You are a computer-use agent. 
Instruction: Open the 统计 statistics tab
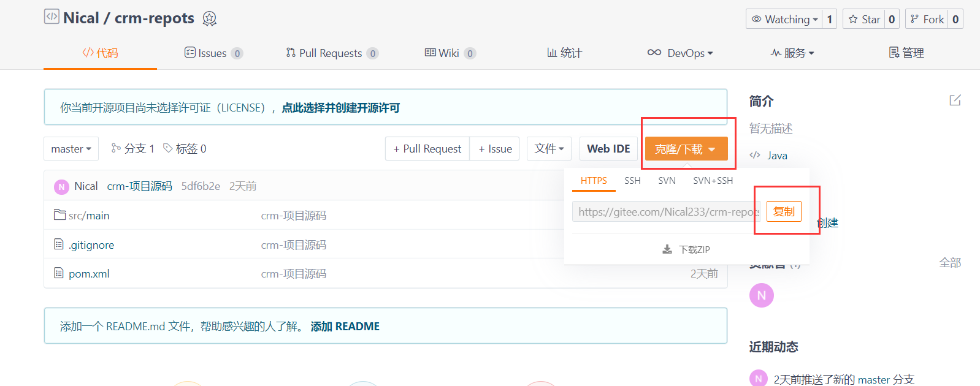tap(564, 53)
